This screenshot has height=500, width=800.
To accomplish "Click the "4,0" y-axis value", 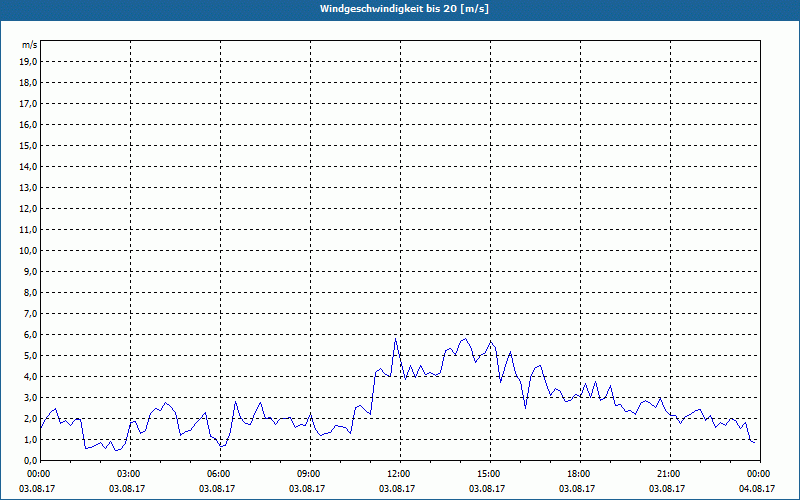I will pyautogui.click(x=30, y=376).
